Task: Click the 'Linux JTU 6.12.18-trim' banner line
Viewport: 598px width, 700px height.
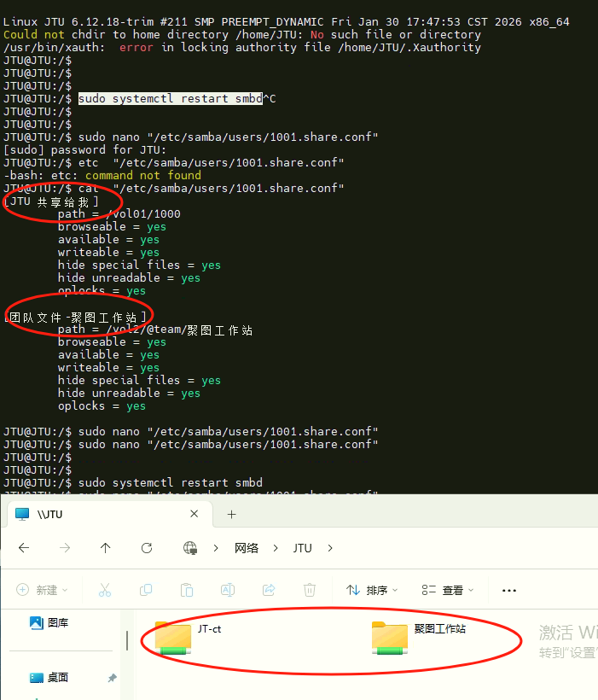Action: (x=287, y=21)
